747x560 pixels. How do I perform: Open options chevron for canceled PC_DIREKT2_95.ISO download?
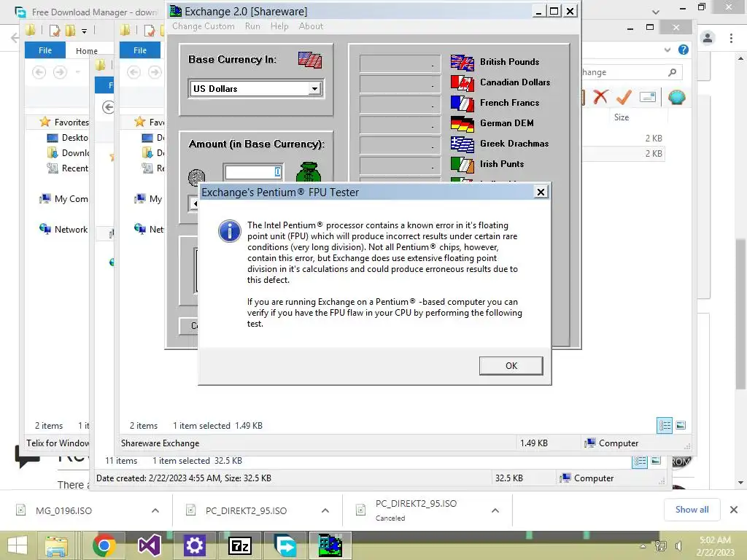coord(495,510)
